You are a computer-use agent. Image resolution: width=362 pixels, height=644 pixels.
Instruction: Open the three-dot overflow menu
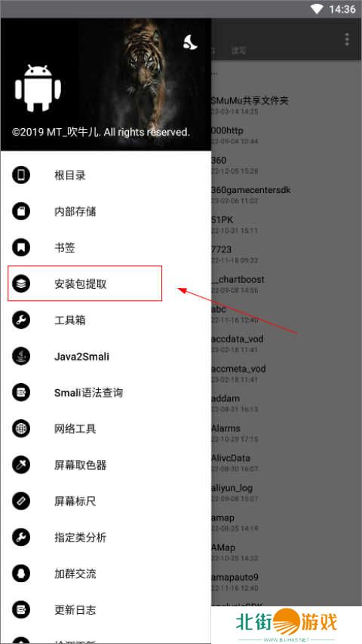coord(347,39)
